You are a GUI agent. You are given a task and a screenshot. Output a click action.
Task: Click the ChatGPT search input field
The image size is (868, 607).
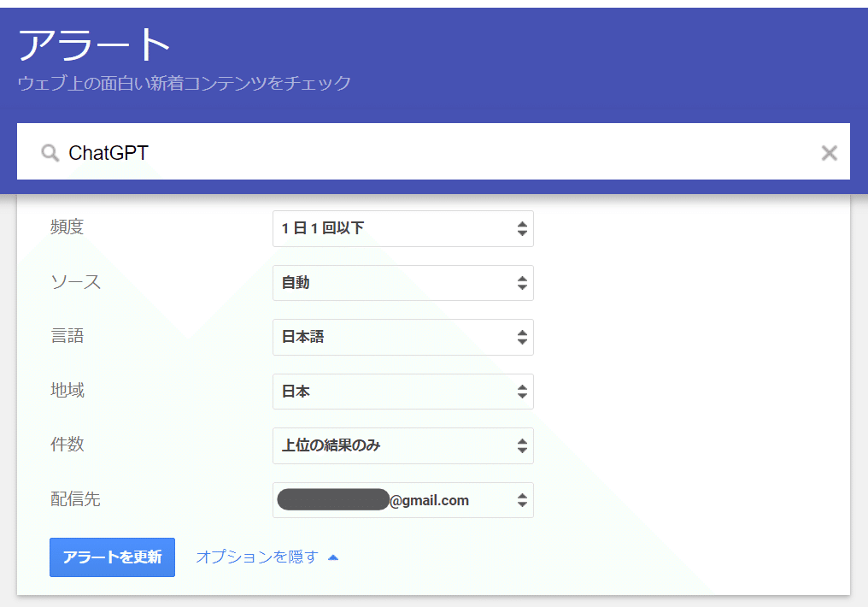[433, 152]
